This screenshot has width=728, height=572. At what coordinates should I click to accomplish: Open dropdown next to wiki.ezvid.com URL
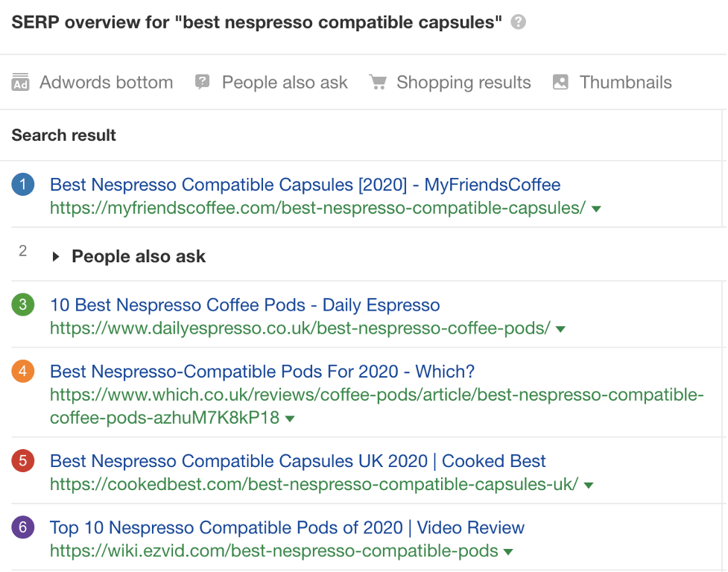point(508,553)
